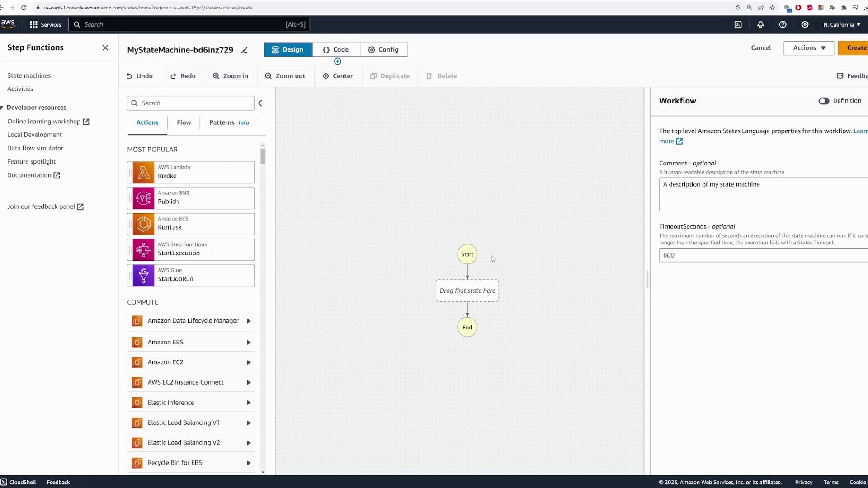
Task: Click the AWS Glue StartJobRun icon
Action: [143, 275]
